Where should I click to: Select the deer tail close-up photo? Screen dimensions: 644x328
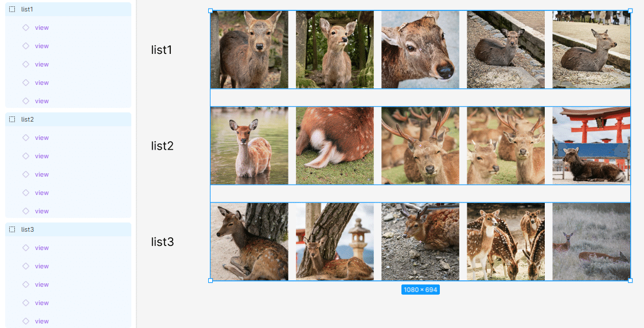tap(335, 146)
